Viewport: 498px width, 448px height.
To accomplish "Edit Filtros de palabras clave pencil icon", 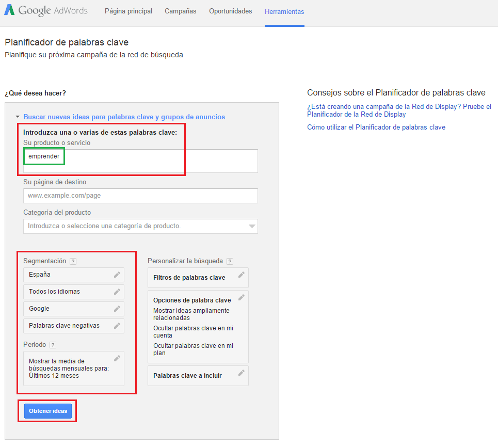I will pos(242,275).
